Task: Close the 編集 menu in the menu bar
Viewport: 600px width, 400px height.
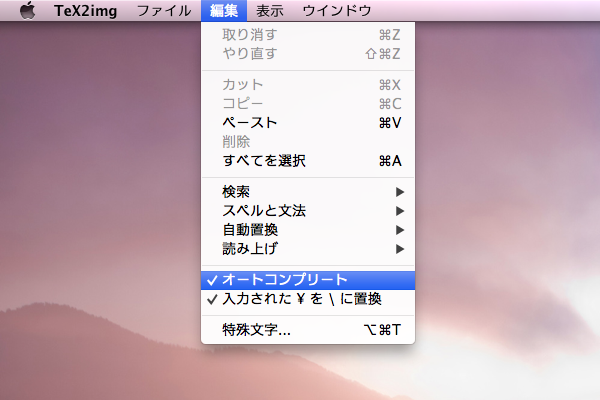Action: coord(224,11)
